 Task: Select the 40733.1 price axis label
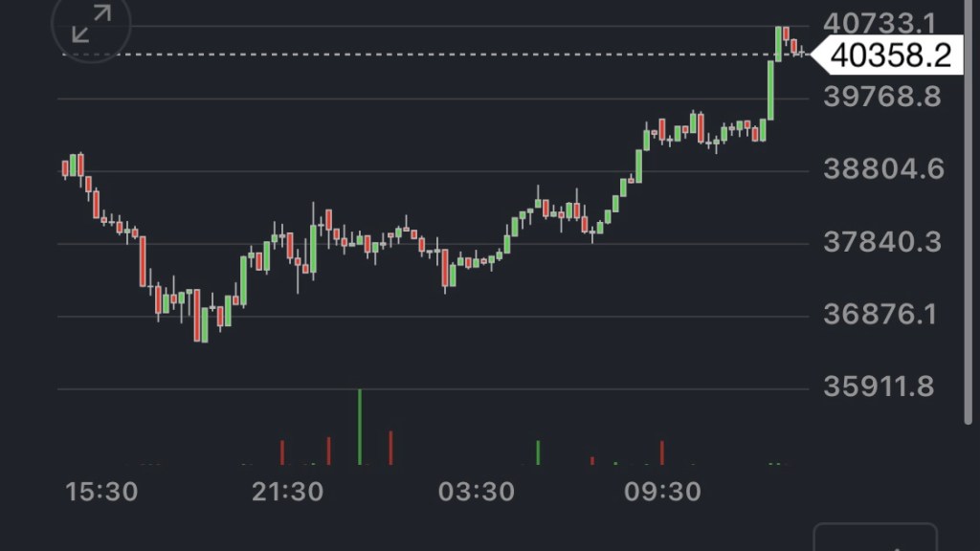point(880,22)
